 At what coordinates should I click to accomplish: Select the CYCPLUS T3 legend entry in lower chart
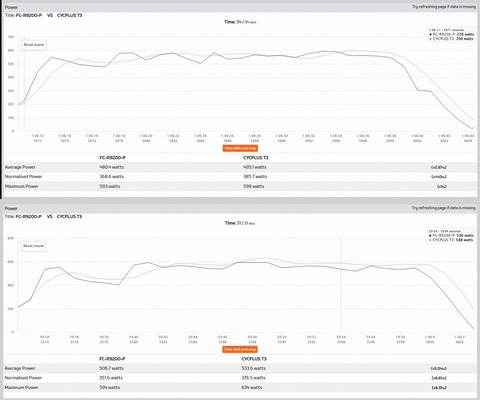pyautogui.click(x=451, y=240)
